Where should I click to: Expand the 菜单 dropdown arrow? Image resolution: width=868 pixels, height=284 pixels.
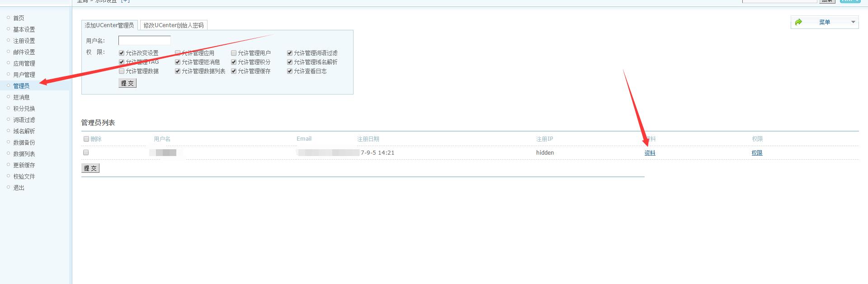853,22
